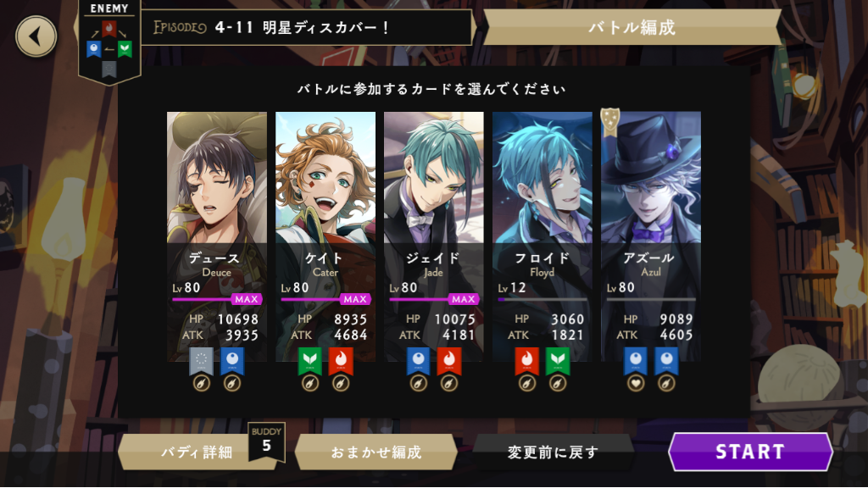Click おまかせ編成 auto formation button
This screenshot has width=868, height=488.
click(x=376, y=452)
